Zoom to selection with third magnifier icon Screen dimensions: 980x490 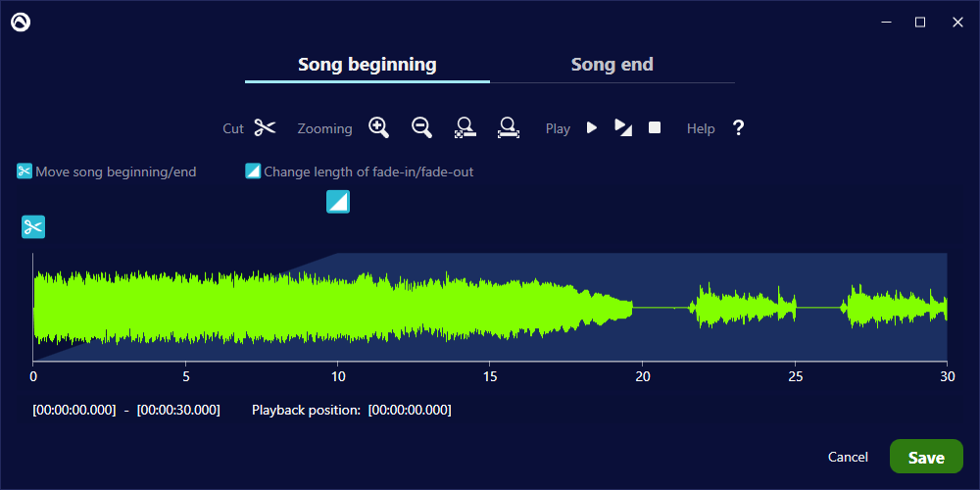coord(465,128)
